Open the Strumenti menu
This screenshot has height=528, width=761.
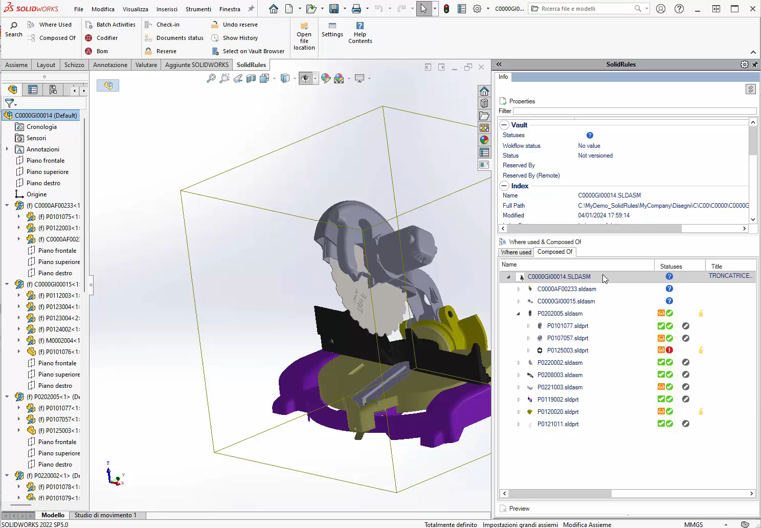199,9
